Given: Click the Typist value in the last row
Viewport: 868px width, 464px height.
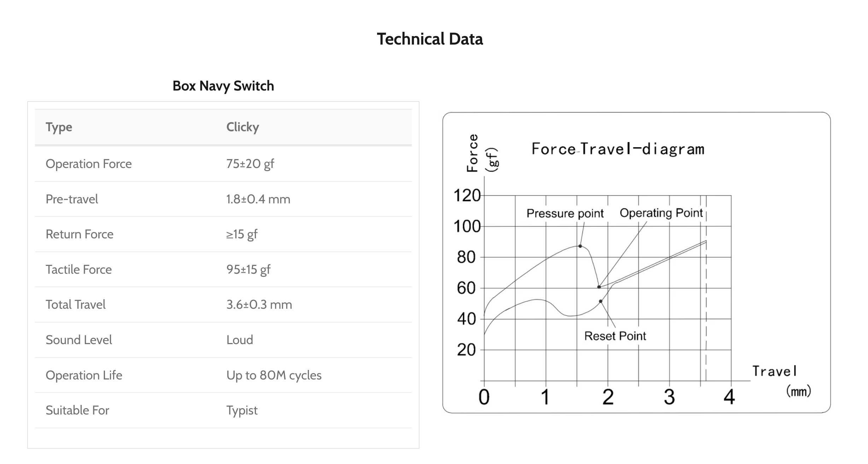Looking at the screenshot, I should 242,410.
